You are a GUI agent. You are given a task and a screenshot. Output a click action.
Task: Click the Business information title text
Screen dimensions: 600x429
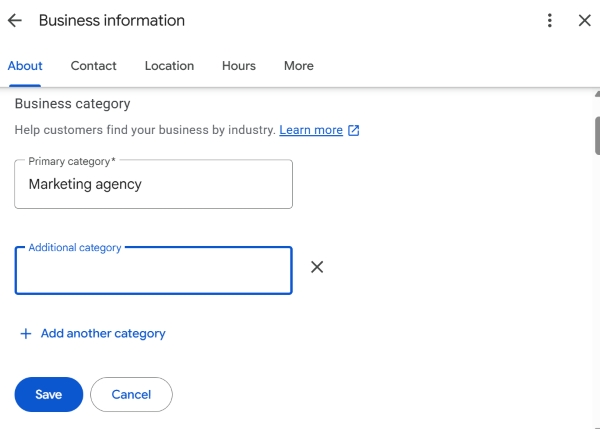coord(112,21)
